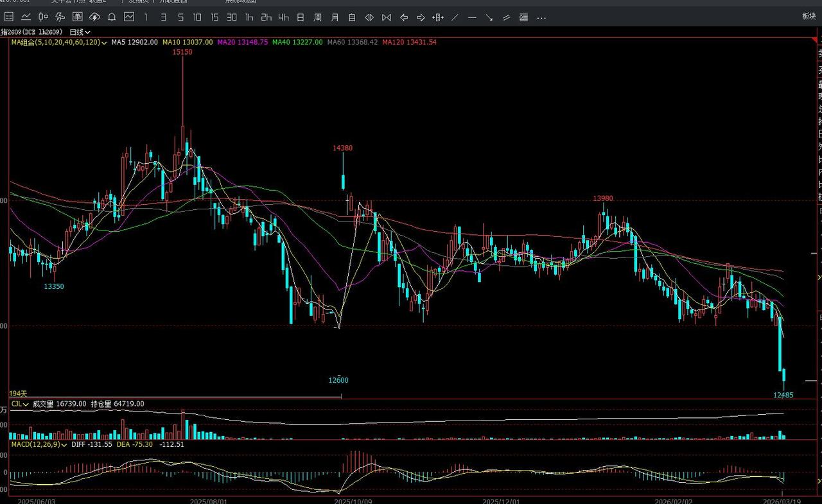Toggle the 15-minute chart period

click(x=214, y=17)
